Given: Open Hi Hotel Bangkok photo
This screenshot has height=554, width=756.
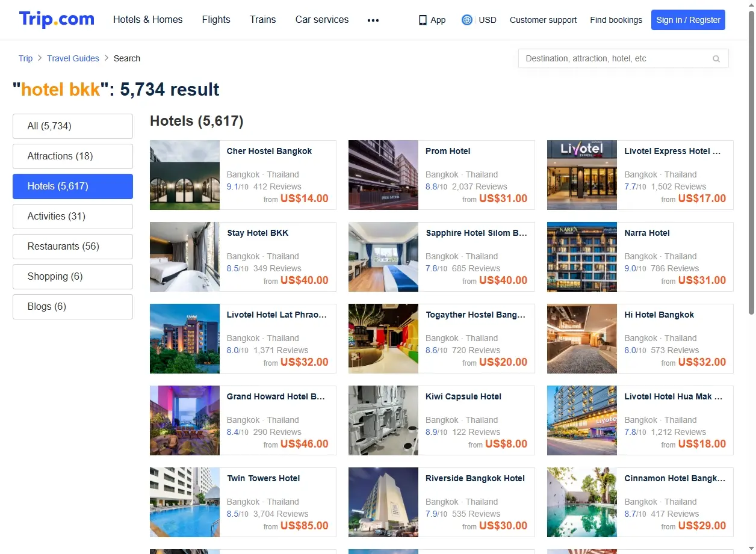Looking at the screenshot, I should click(x=582, y=339).
